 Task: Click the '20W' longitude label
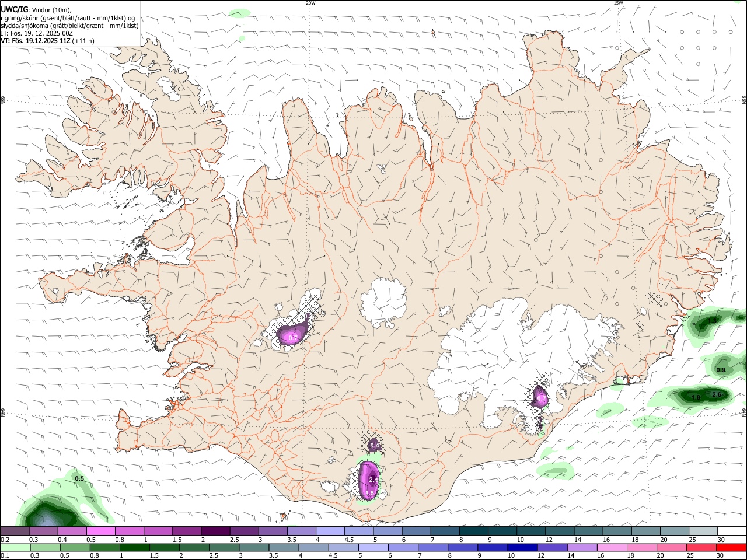tap(310, 3)
